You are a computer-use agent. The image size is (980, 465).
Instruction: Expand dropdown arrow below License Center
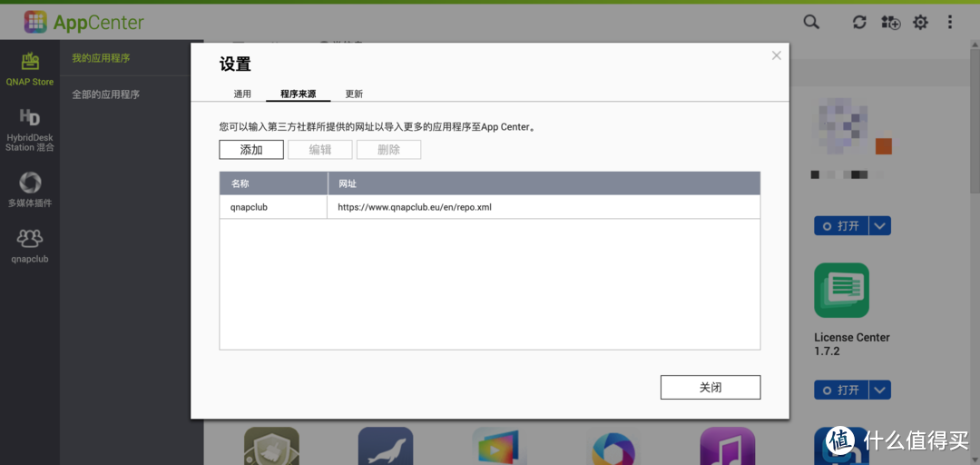coord(879,390)
